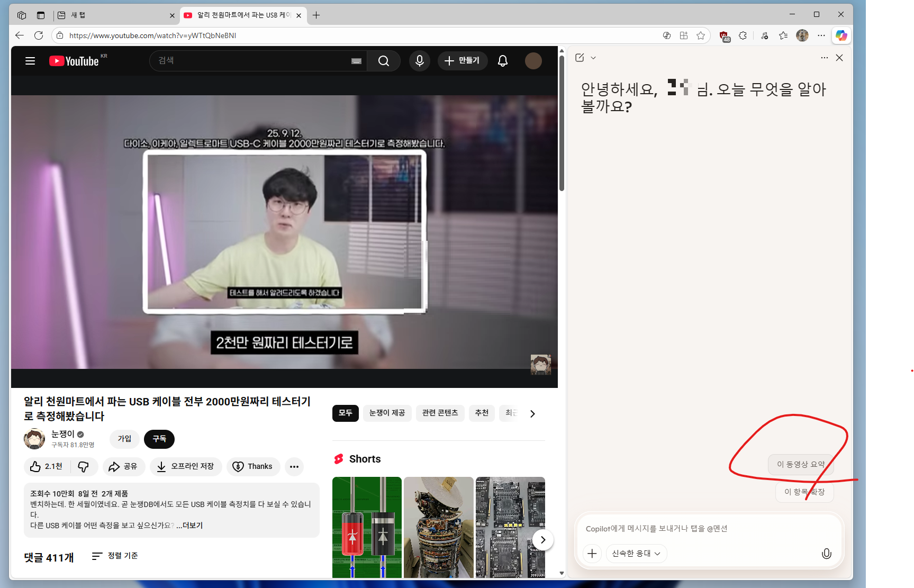Image resolution: width=914 pixels, height=588 pixels.
Task: Click the Thanks button
Action: [253, 466]
